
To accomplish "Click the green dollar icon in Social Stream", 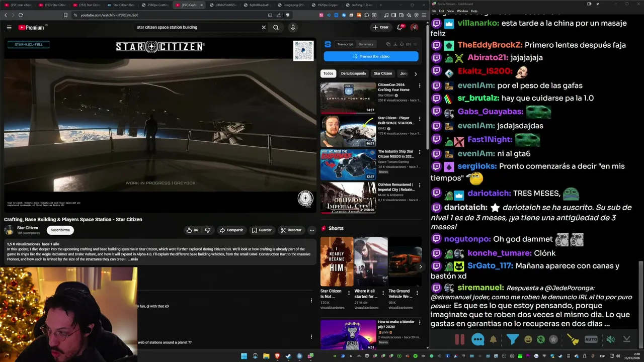I will (x=541, y=339).
